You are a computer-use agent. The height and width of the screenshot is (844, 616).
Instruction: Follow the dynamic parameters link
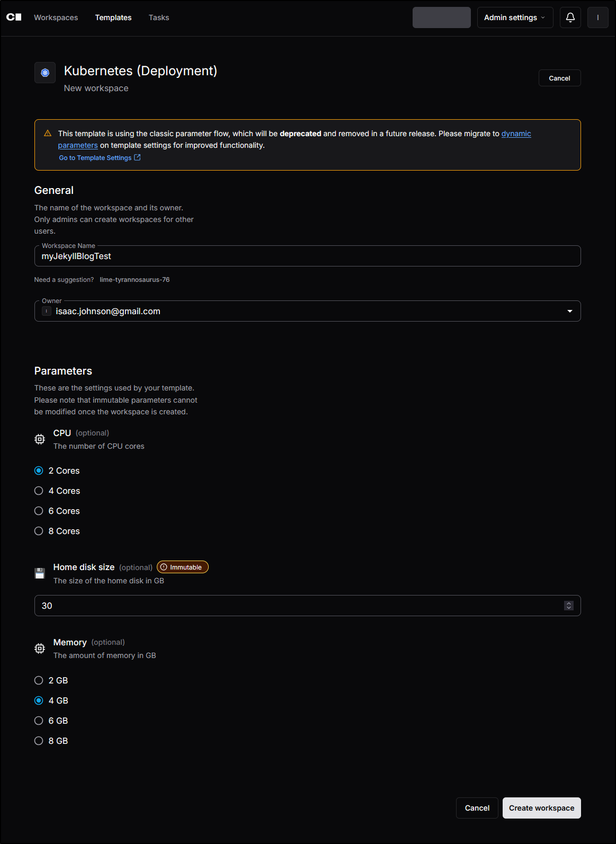coord(516,134)
